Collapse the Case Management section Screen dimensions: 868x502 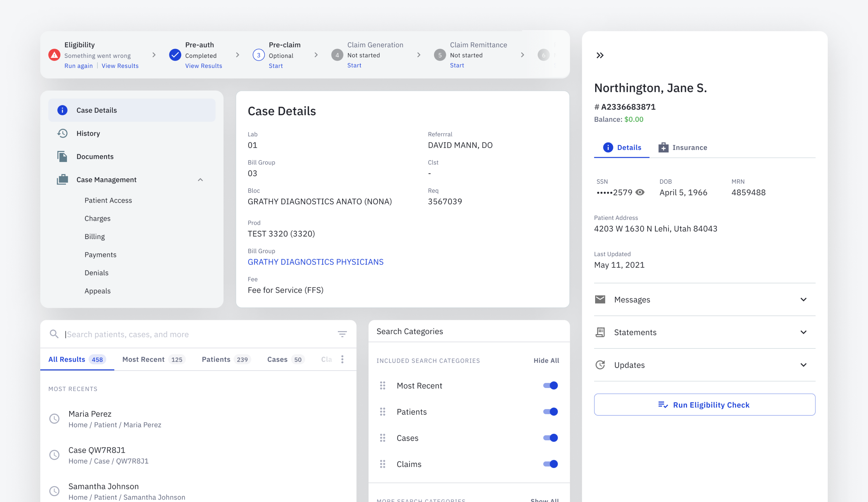pyautogui.click(x=200, y=179)
